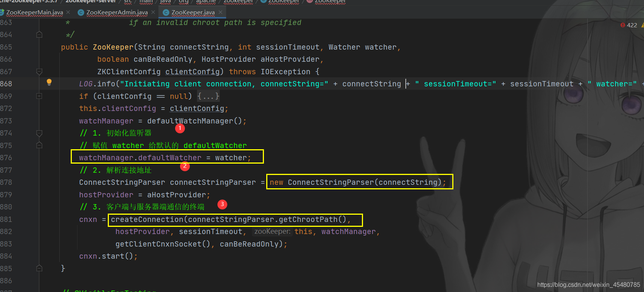This screenshot has width=644, height=292.
Task: Click the ZooKeeper constructor name on line 865
Action: tap(113, 47)
